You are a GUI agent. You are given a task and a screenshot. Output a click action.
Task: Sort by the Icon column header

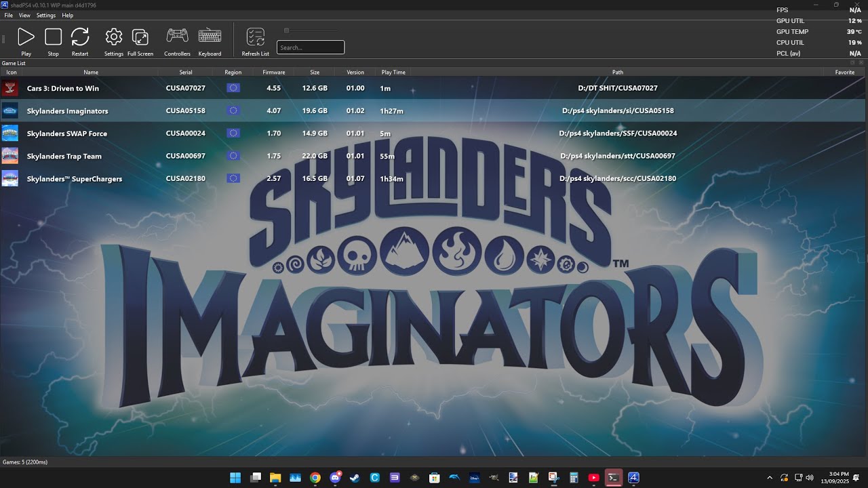[12, 72]
